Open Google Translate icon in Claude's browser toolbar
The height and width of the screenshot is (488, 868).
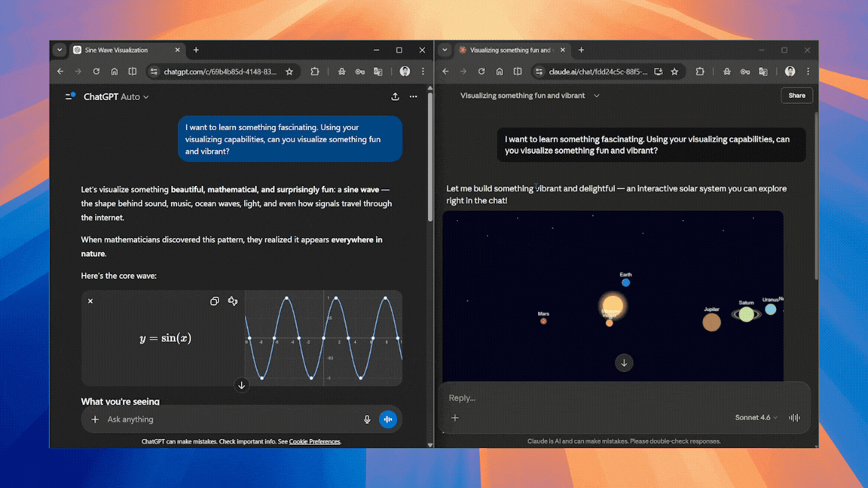point(763,71)
